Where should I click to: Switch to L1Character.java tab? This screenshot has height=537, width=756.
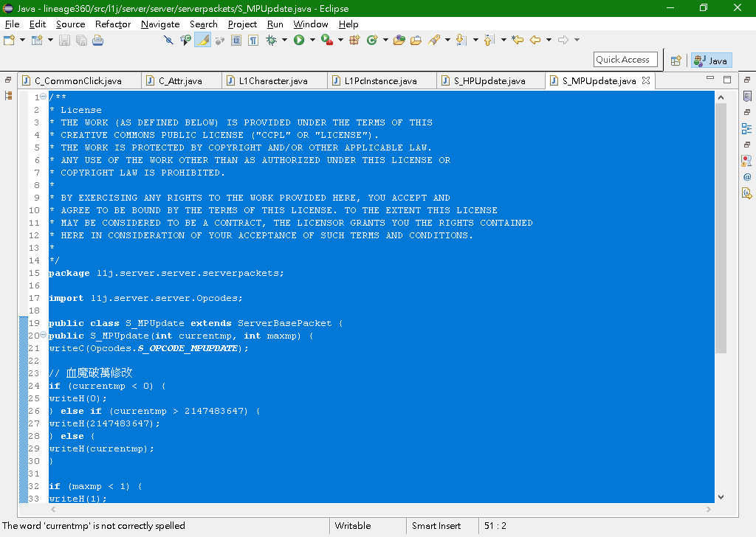[273, 81]
